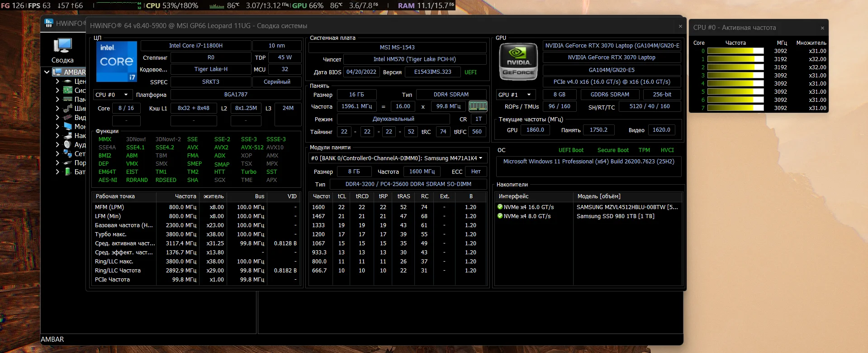The image size is (868, 353).
Task: Click the NVIDIA GeForce logo
Action: (x=518, y=62)
